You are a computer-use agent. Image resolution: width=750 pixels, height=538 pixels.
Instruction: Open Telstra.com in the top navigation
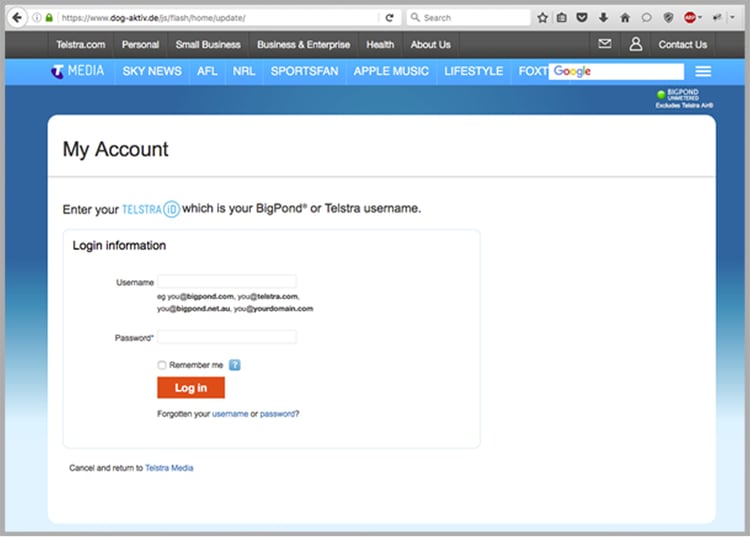(x=81, y=44)
